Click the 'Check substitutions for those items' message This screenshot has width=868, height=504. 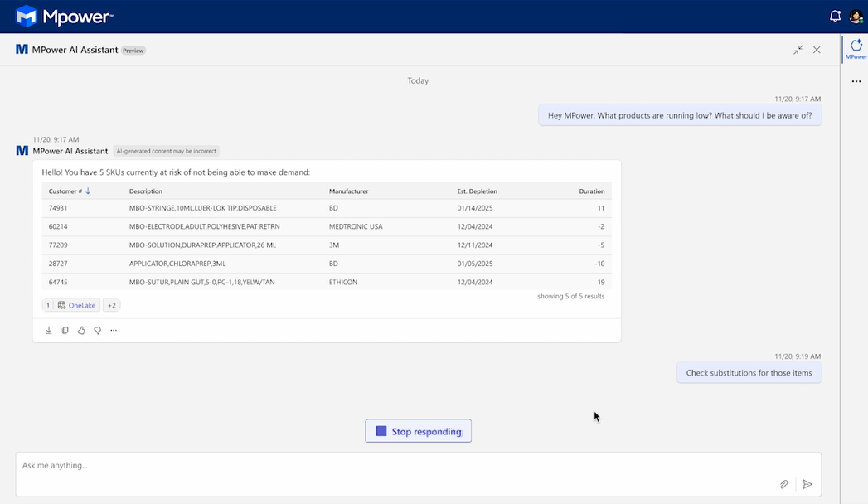[749, 373]
